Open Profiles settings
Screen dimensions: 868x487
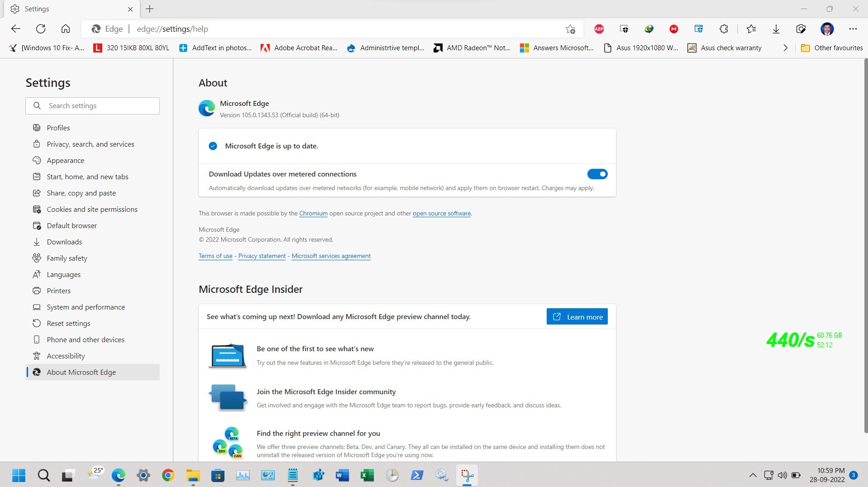click(93, 128)
